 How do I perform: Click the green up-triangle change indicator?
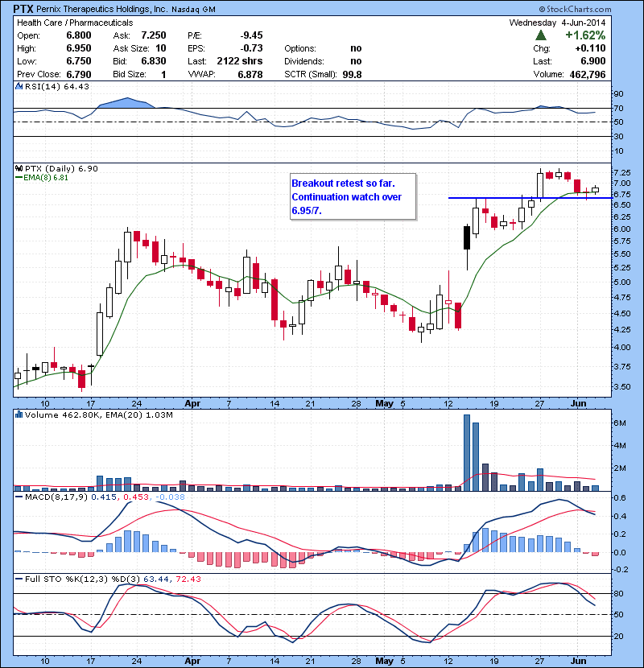[541, 35]
